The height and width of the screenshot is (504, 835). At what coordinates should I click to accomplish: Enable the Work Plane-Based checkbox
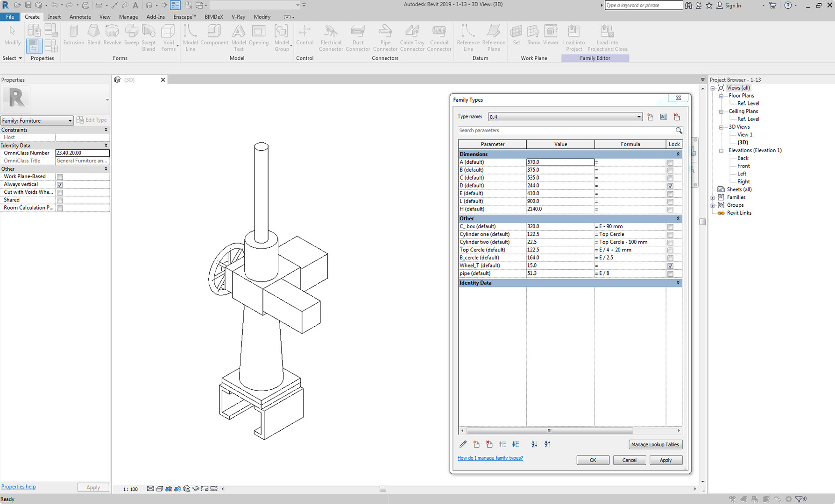click(60, 177)
